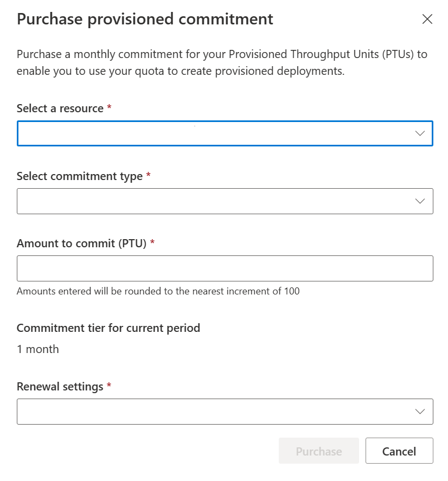Click the chevron arrow in the resource dropdown
This screenshot has width=448, height=481.
420,133
